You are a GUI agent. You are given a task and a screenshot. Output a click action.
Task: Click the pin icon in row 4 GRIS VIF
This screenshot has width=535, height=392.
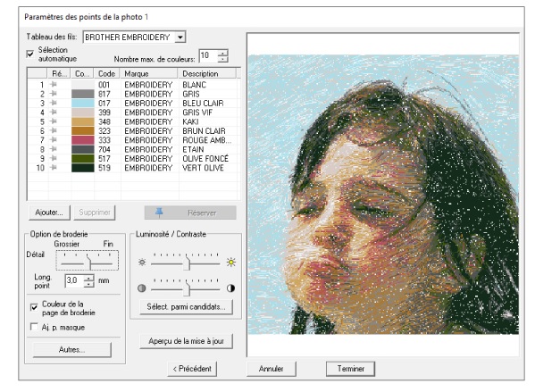54,112
